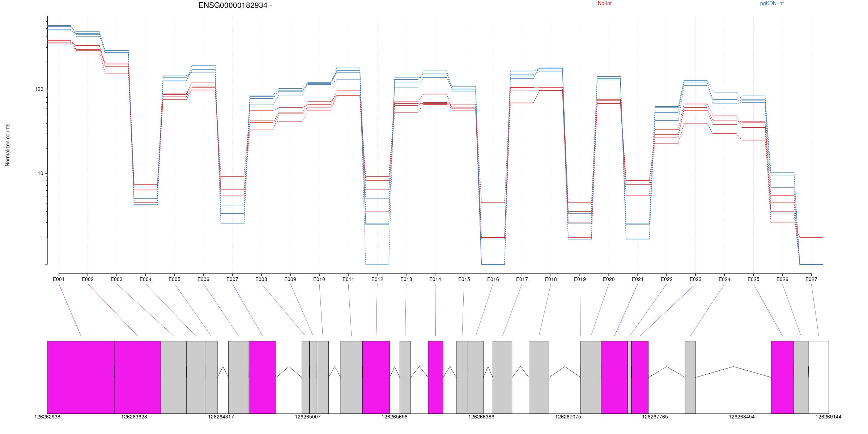Select the E027 exon axis label
868x434 pixels.
(x=811, y=279)
